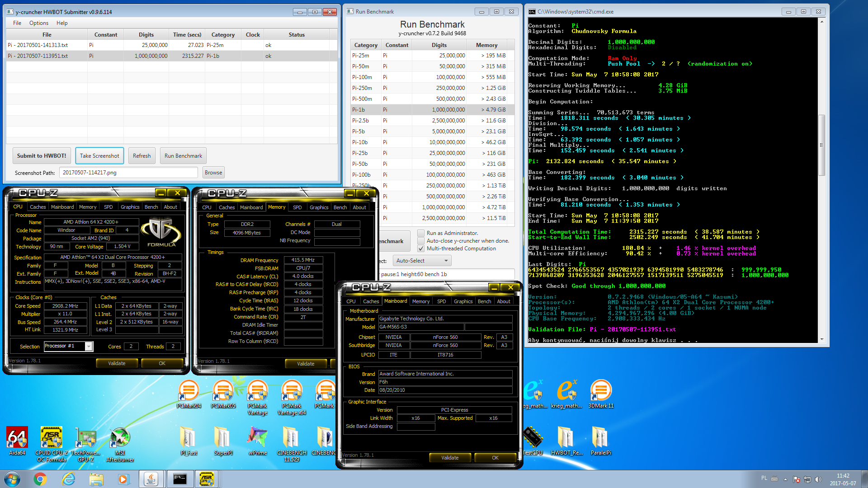
Task: Open the 3DMark11 desktop shortcut
Action: click(x=601, y=394)
